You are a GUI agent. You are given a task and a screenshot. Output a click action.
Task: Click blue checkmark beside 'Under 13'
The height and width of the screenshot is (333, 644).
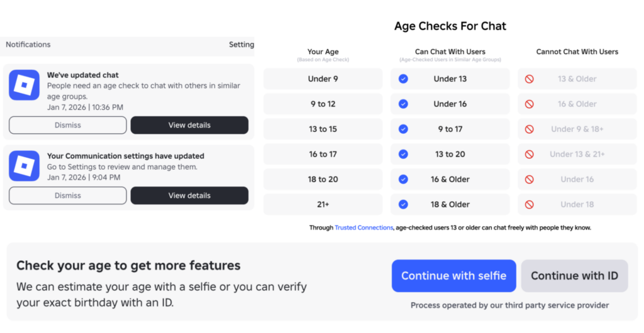(x=403, y=79)
